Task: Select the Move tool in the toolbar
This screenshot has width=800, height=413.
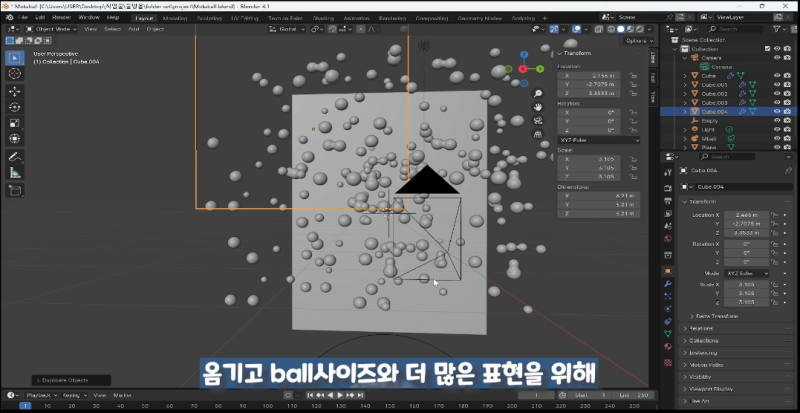Action: coord(15,90)
